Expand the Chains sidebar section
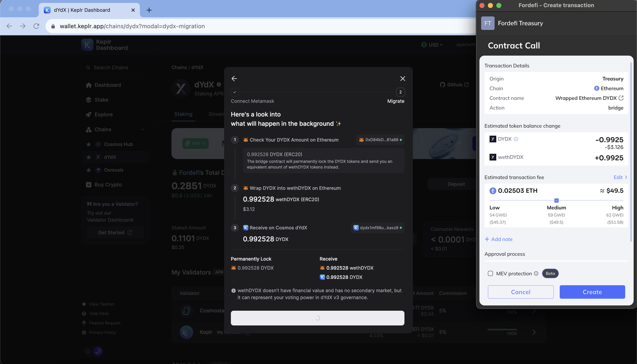 coord(143,130)
